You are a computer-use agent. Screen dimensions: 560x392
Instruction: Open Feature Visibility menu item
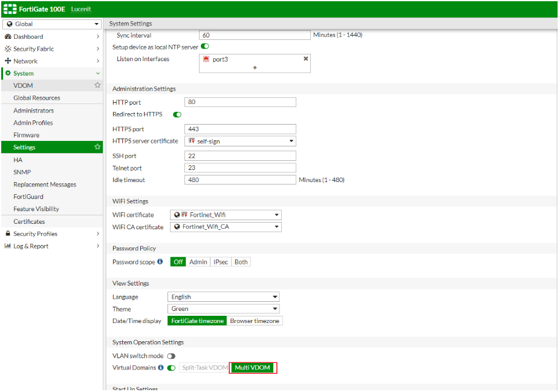point(52,209)
